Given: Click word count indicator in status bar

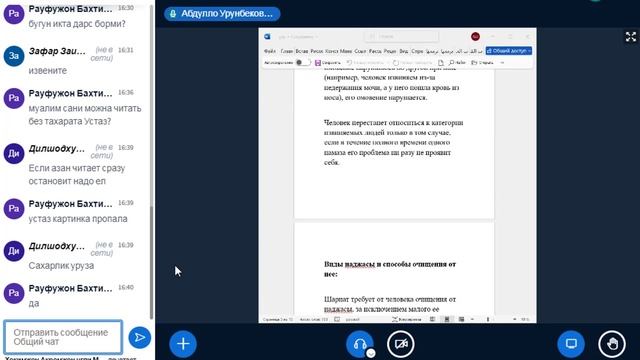Looking at the screenshot, I should [313, 319].
